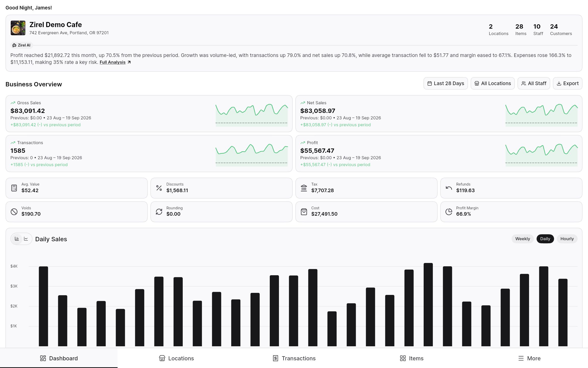588x368 pixels.
Task: Click the Avg. Value calculator icon
Action: [x=14, y=188]
